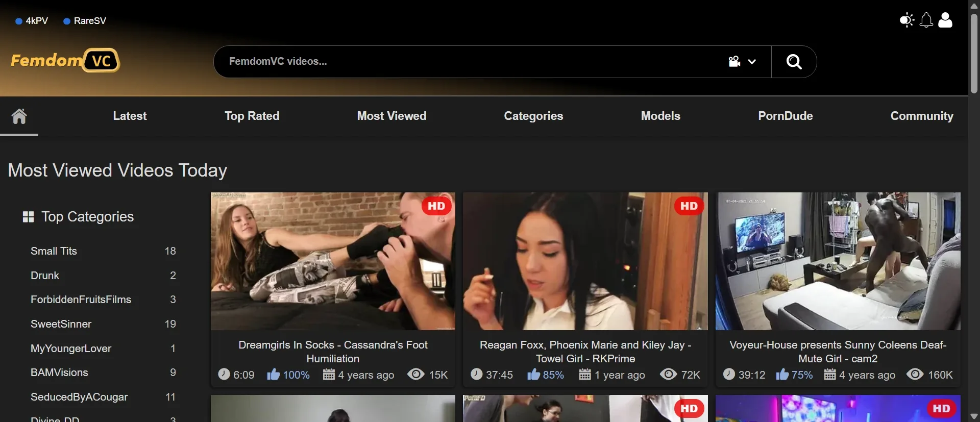
Task: Click the eye icon beside 160K views
Action: click(x=915, y=375)
